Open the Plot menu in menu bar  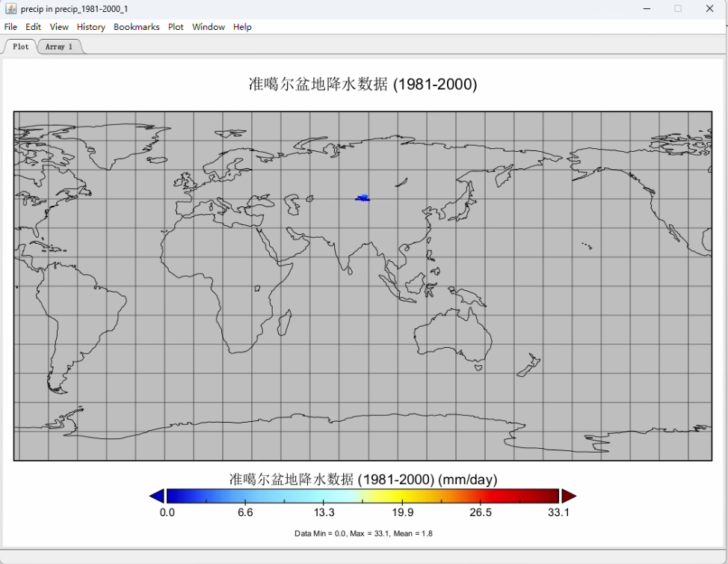click(x=176, y=27)
